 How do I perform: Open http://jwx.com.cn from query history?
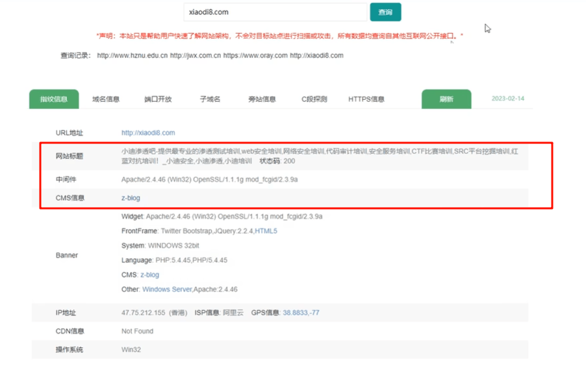196,55
